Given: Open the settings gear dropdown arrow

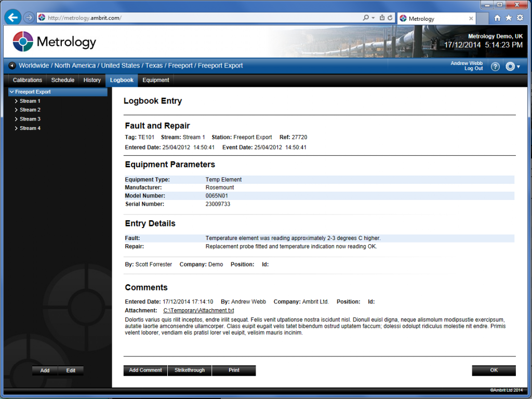Looking at the screenshot, I should coord(517,66).
